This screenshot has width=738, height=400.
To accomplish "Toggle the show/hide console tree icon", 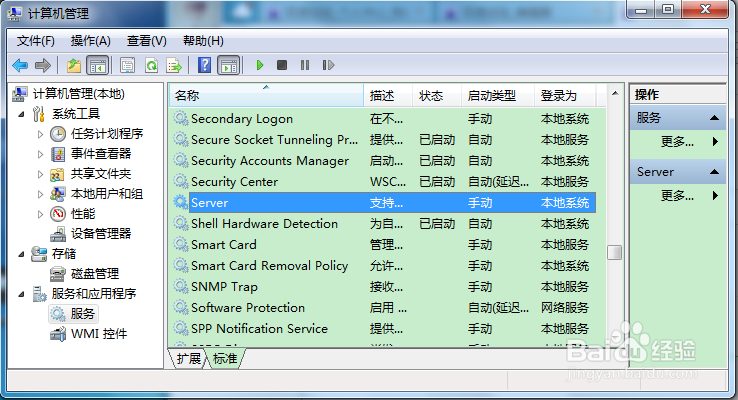I will (98, 65).
